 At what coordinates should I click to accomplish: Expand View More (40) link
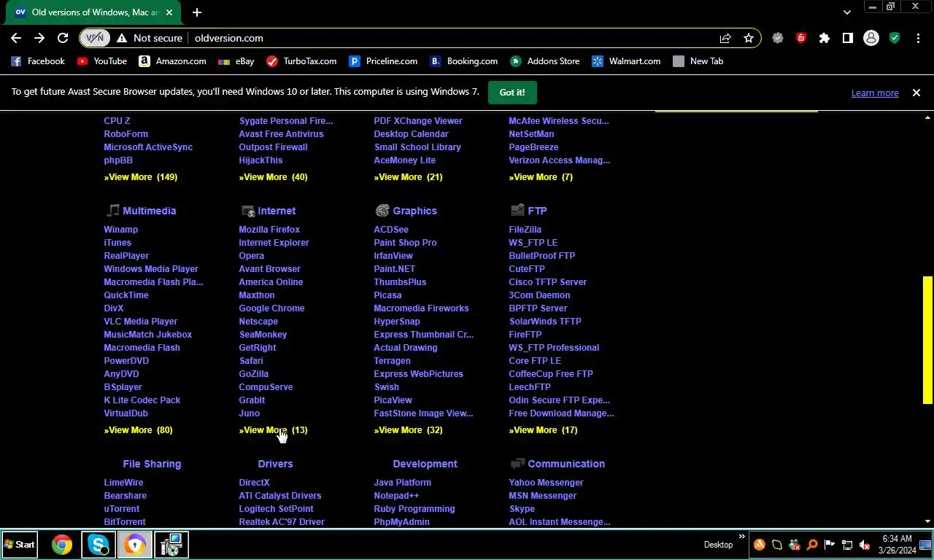pos(273,177)
